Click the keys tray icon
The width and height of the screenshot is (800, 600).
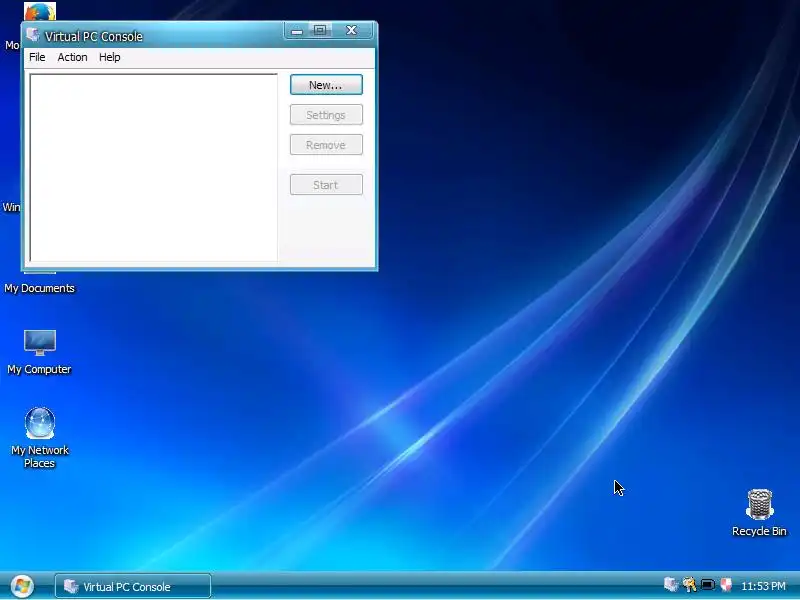[689, 585]
